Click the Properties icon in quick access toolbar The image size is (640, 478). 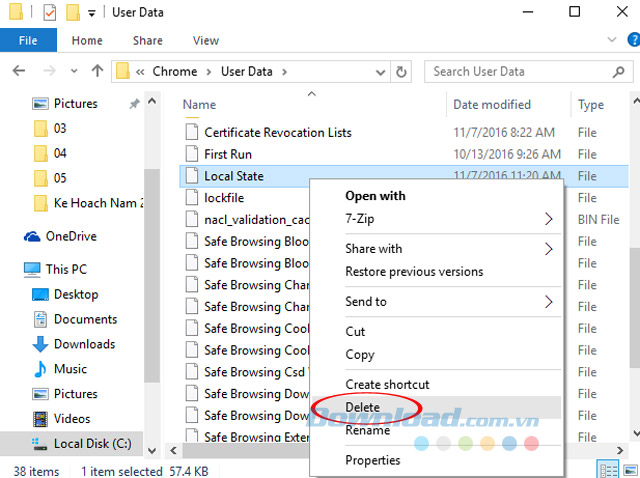coord(49,13)
